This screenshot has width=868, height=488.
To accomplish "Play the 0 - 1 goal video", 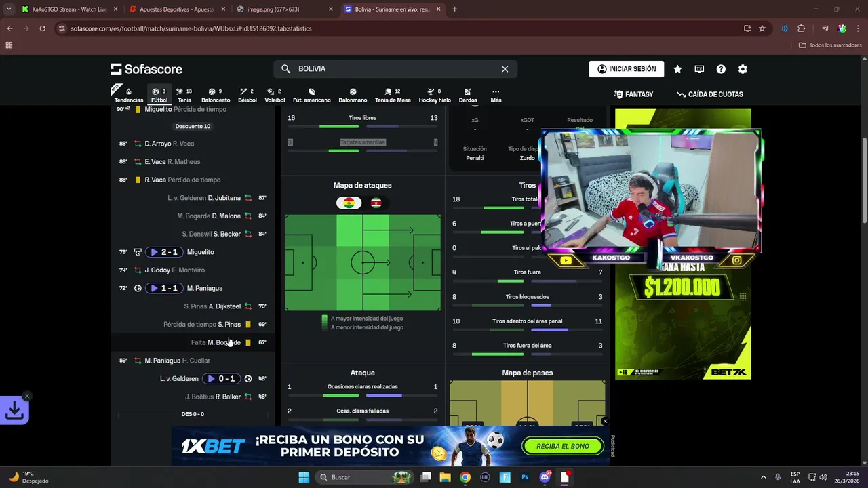I will coord(221,379).
